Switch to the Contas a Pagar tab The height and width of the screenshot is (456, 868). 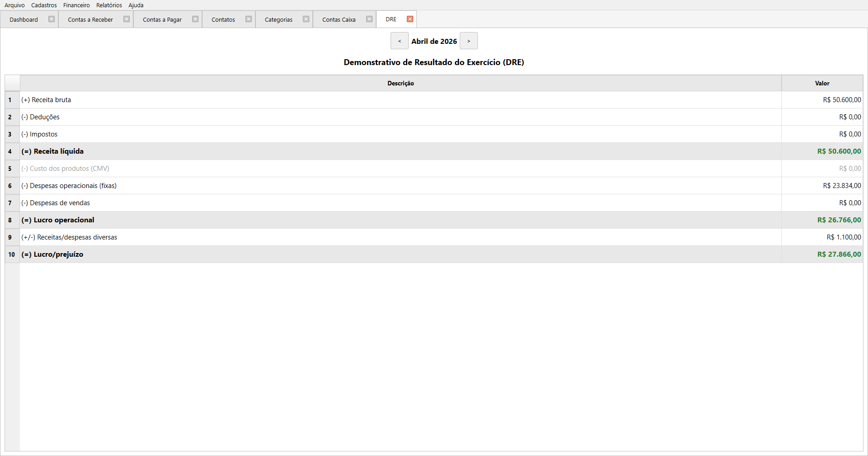click(x=162, y=20)
